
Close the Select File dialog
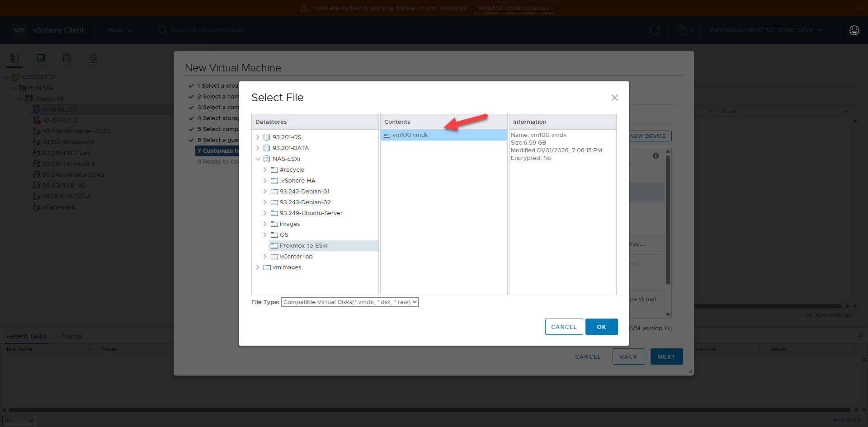(614, 98)
